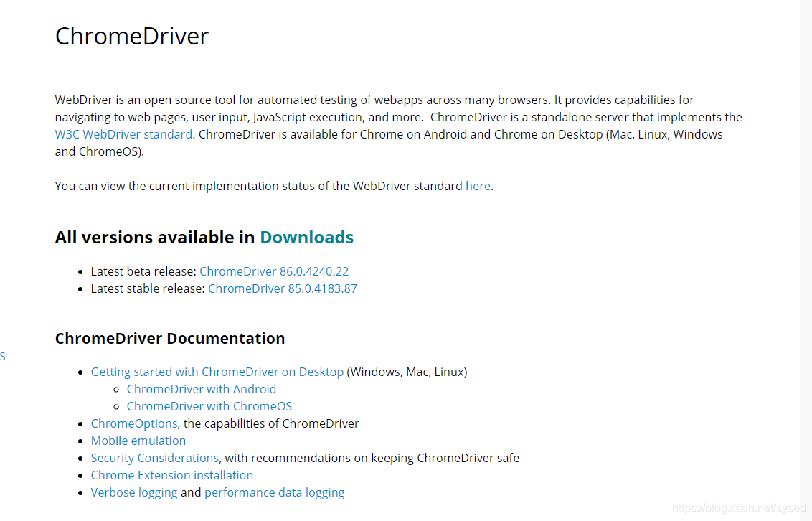Open the Downloads heading link
812x521 pixels.
[x=306, y=238]
